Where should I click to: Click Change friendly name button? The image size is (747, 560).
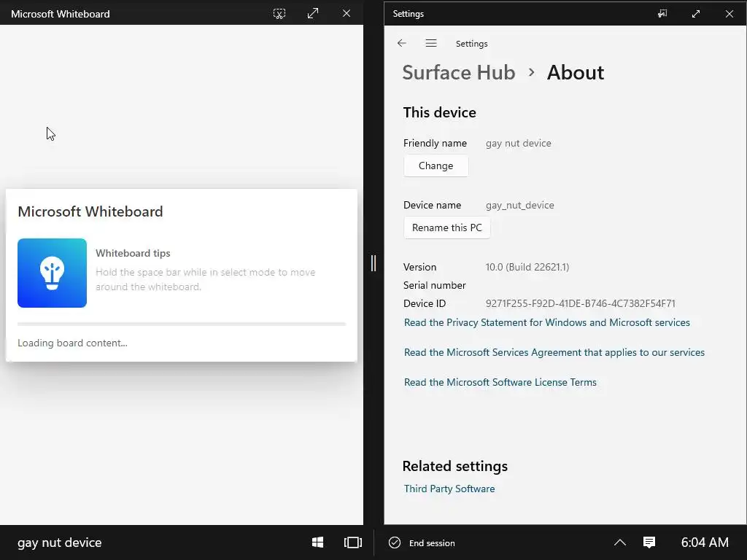pos(436,166)
